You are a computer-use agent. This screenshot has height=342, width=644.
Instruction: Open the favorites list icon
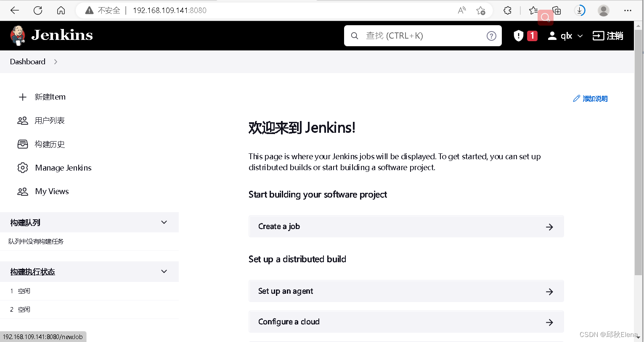pos(533,11)
